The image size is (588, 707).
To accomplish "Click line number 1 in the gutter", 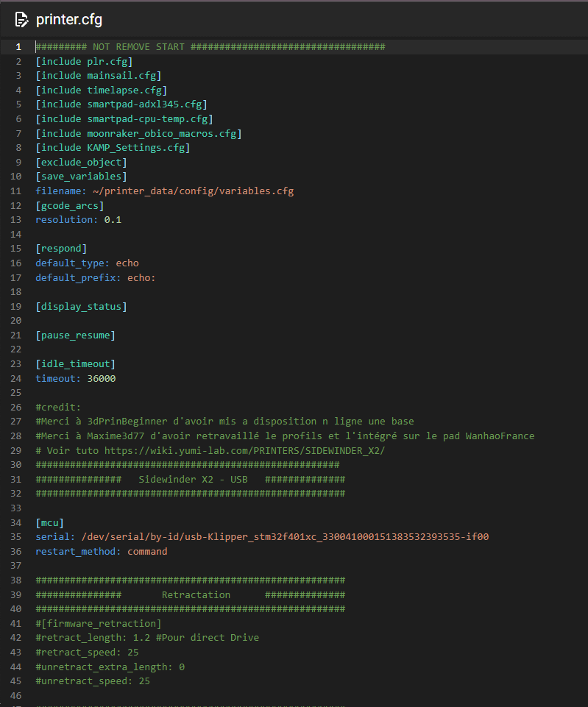I will click(18, 47).
